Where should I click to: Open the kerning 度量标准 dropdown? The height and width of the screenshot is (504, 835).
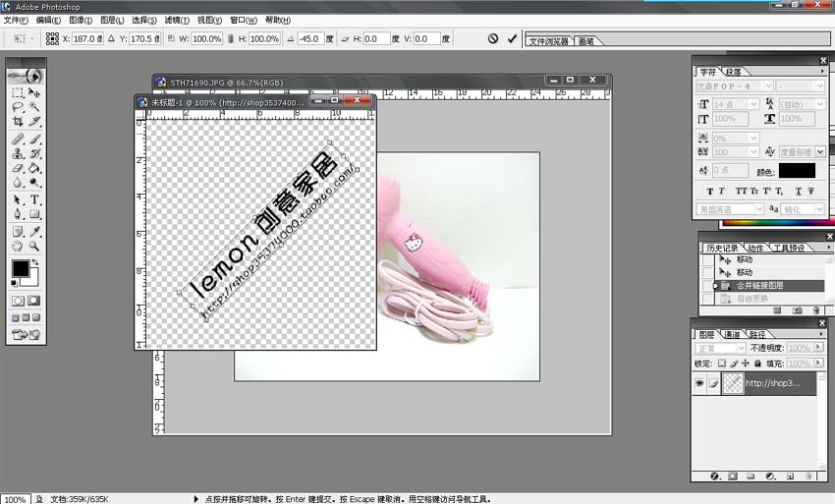pyautogui.click(x=820, y=152)
